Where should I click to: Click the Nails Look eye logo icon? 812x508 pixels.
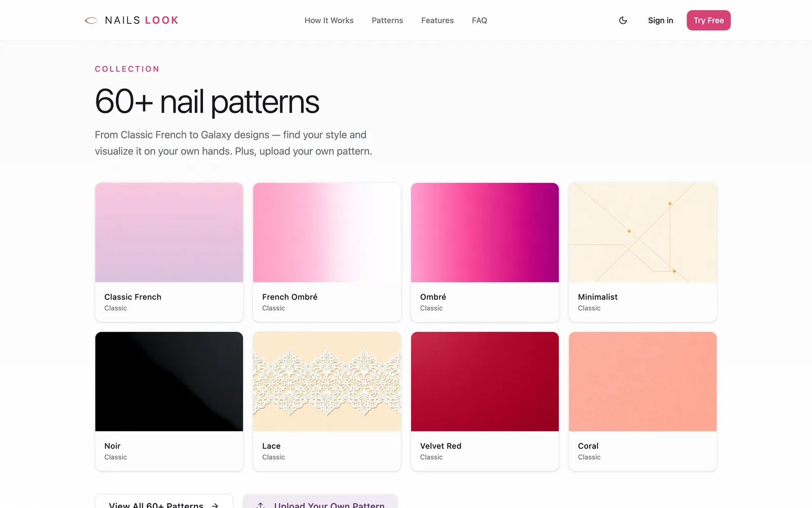point(91,20)
